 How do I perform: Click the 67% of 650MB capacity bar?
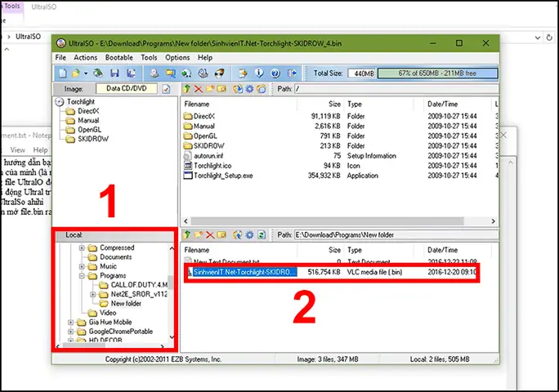[x=437, y=73]
